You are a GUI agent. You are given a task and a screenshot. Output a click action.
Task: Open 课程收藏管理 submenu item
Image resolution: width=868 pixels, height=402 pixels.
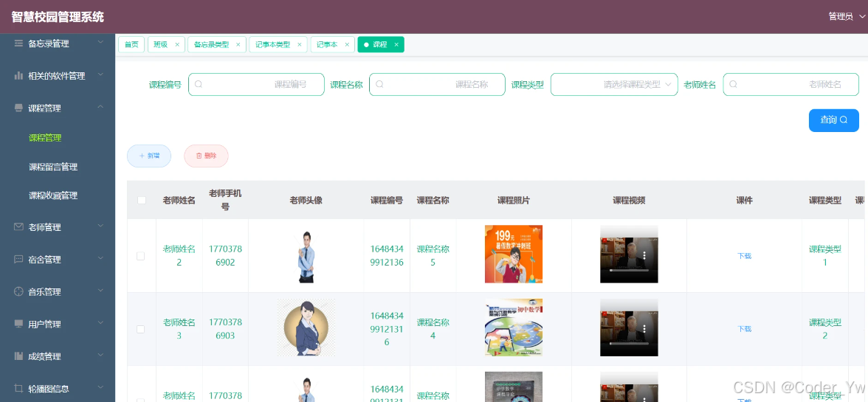(x=53, y=195)
